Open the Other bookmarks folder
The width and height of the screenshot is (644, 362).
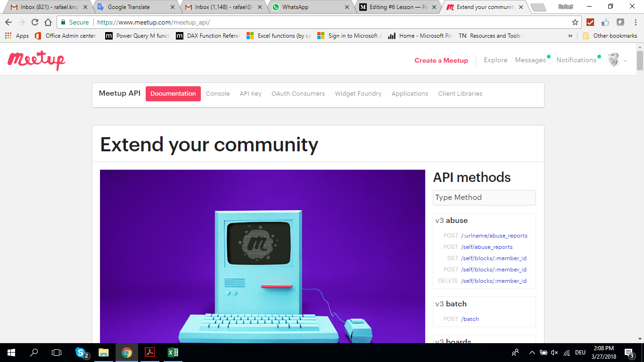pos(610,36)
